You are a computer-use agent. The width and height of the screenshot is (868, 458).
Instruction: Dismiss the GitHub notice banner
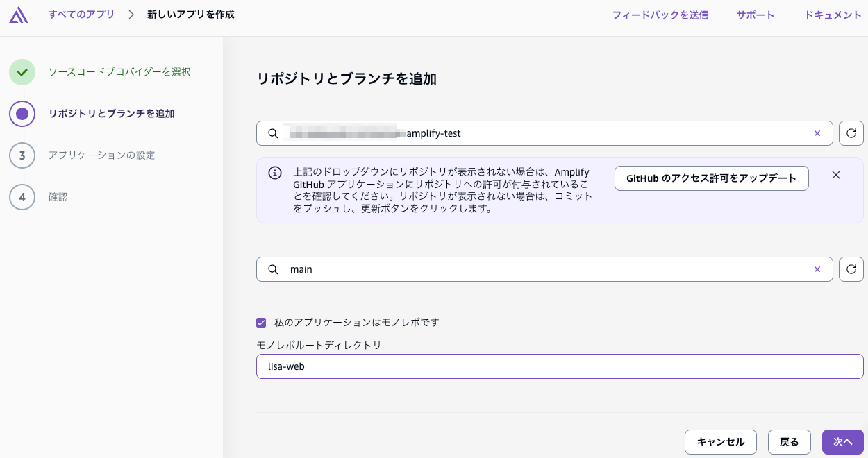point(836,175)
